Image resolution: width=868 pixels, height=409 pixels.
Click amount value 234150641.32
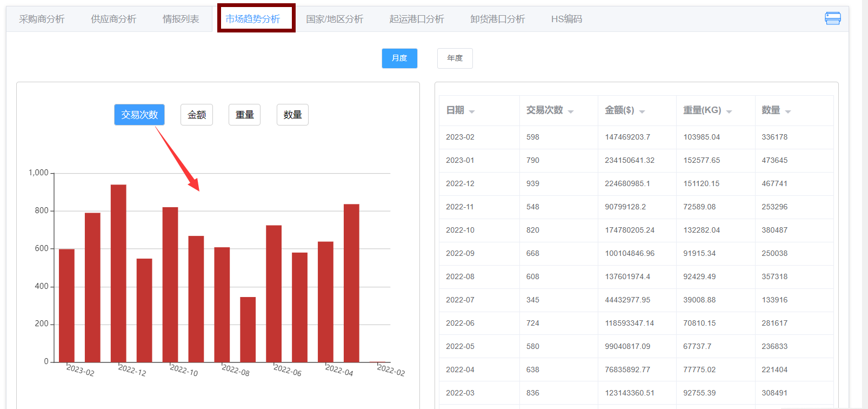(630, 160)
